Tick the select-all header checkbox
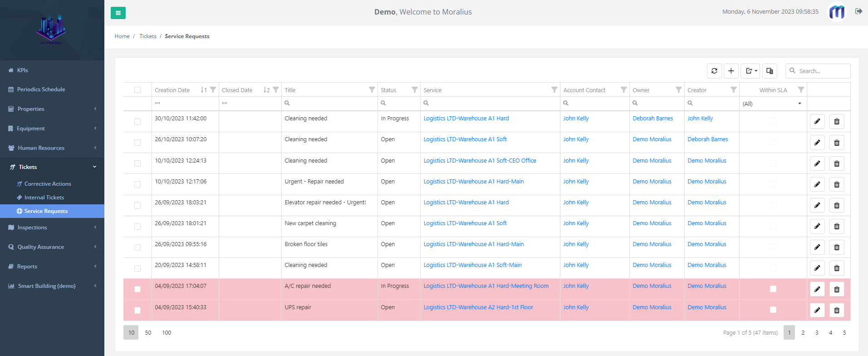868x356 pixels. tap(137, 90)
